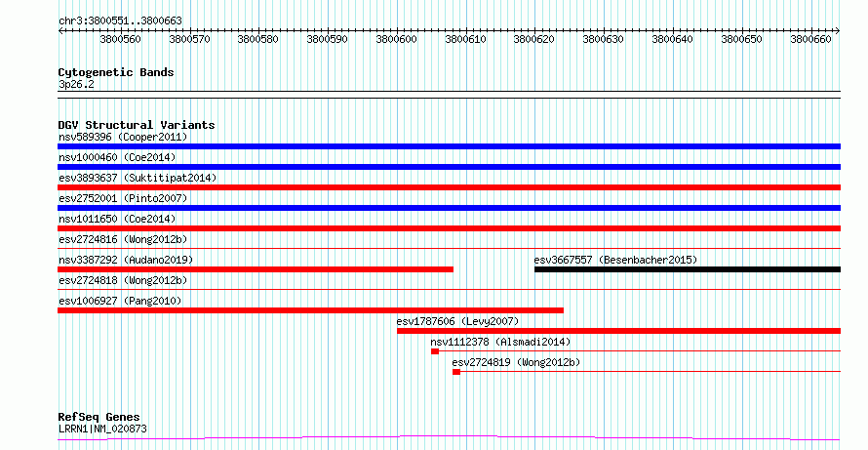Click the 3800600 ruler position
The image size is (868, 450).
click(x=397, y=39)
